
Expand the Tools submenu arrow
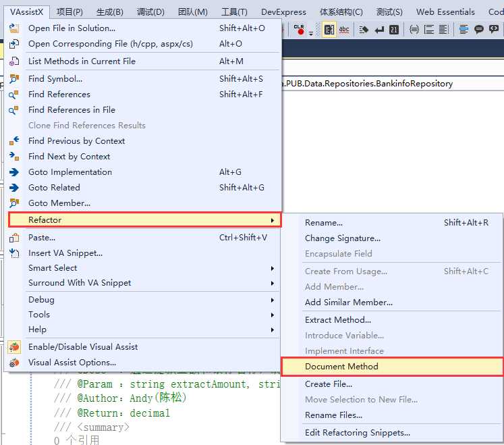tap(273, 315)
